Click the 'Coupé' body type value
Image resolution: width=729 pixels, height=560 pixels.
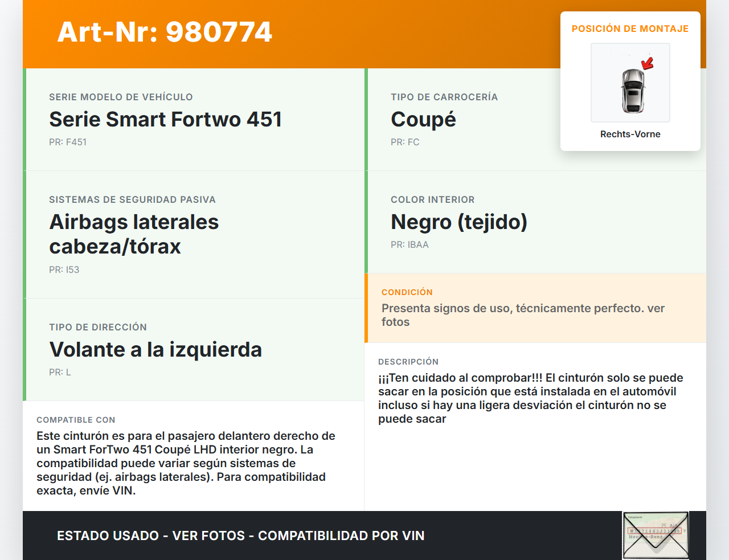pyautogui.click(x=423, y=119)
